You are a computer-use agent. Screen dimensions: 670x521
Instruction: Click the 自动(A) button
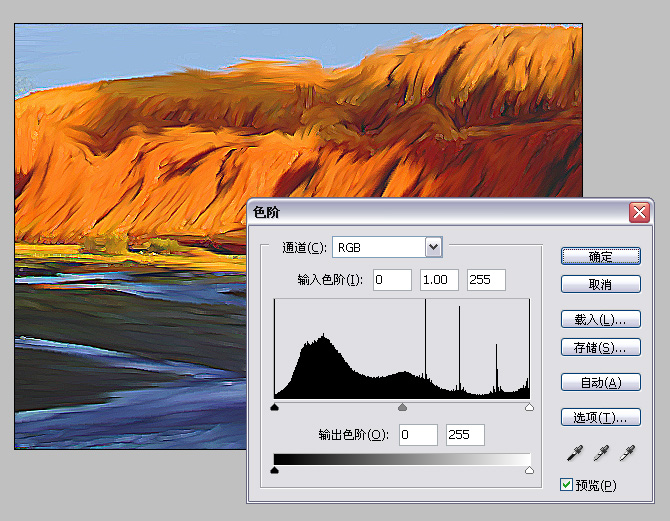click(x=600, y=383)
